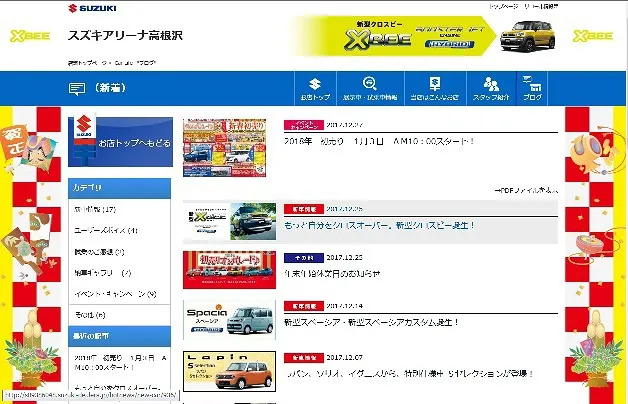628x404 pixels.
Task: Click the お店トップへもどる button
Action: click(x=121, y=142)
